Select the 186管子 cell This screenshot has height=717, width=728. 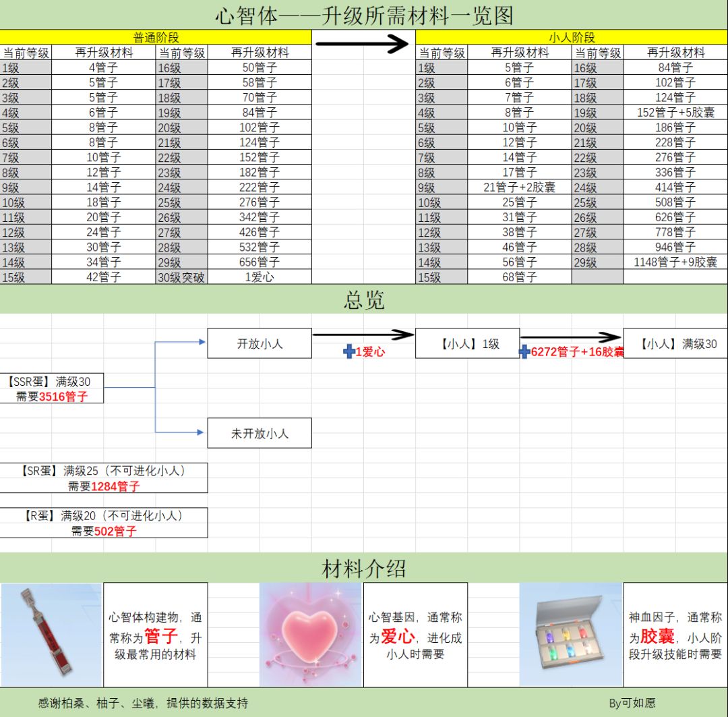coord(675,127)
